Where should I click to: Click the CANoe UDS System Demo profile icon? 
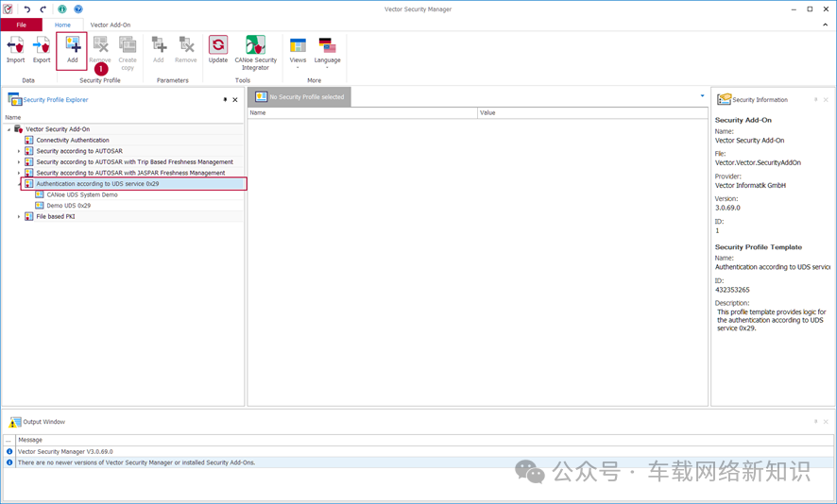pyautogui.click(x=40, y=194)
